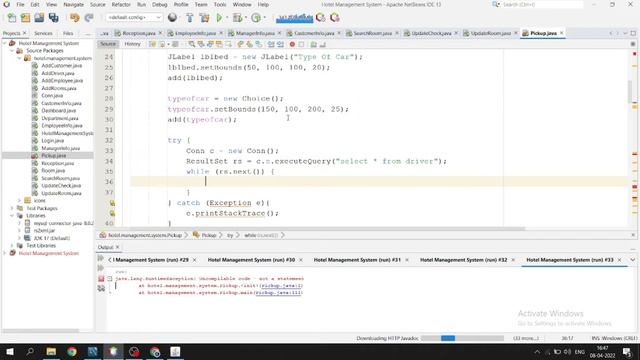The width and height of the screenshot is (640, 360).
Task: Click the second Re-run icon in Output panel
Action: pyautogui.click(x=100, y=268)
